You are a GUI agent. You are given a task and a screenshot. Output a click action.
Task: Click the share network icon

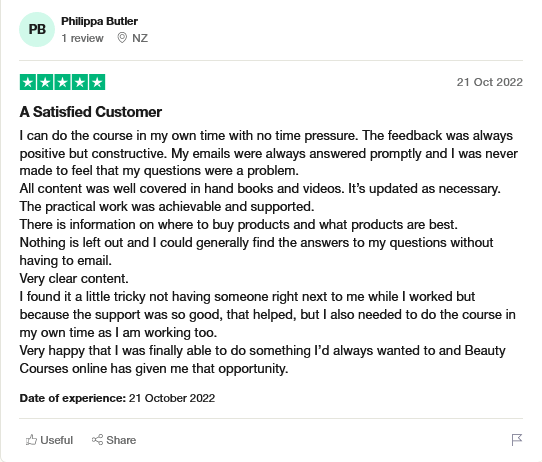(97, 440)
